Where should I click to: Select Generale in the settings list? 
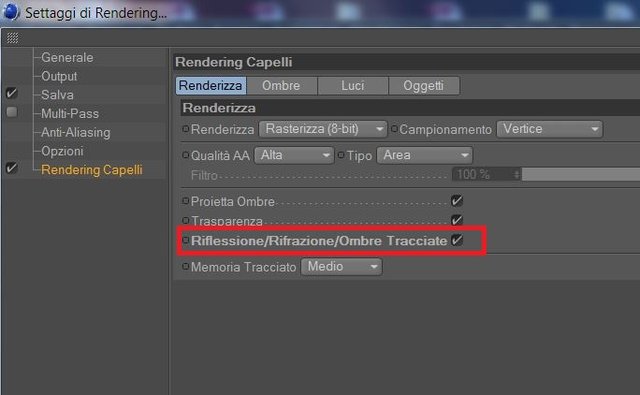coord(67,58)
